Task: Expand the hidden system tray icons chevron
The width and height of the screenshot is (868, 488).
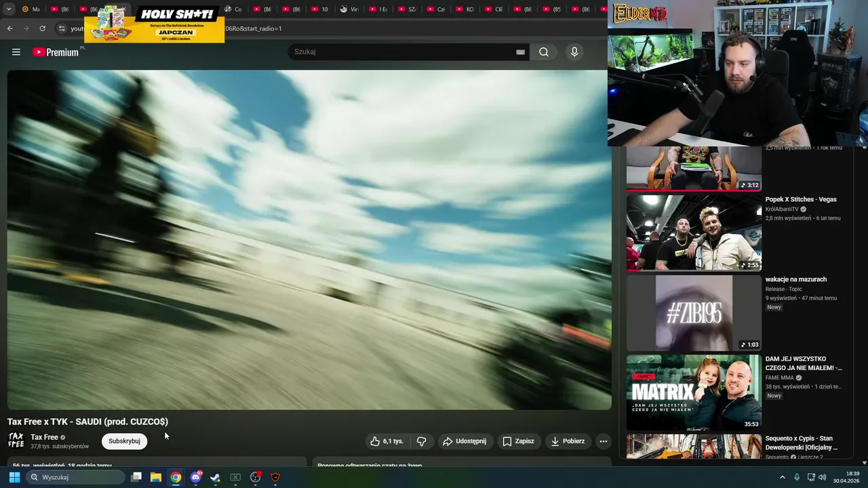Action: [x=782, y=477]
